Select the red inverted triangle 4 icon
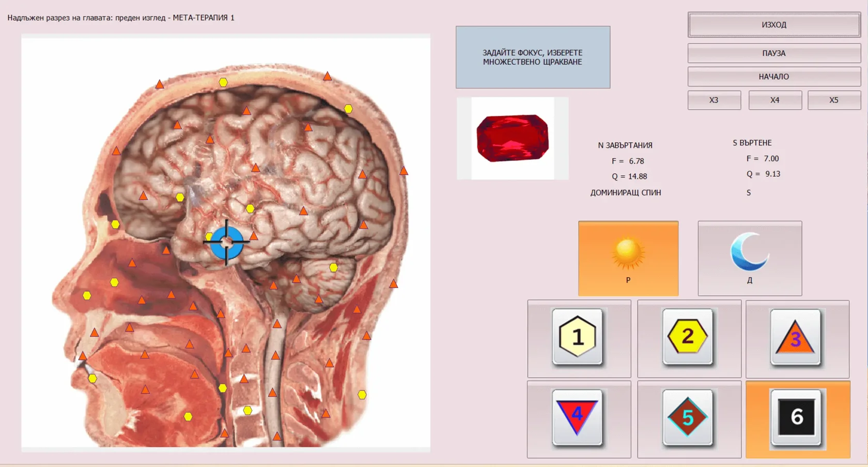The height and width of the screenshot is (467, 868). pos(578,417)
